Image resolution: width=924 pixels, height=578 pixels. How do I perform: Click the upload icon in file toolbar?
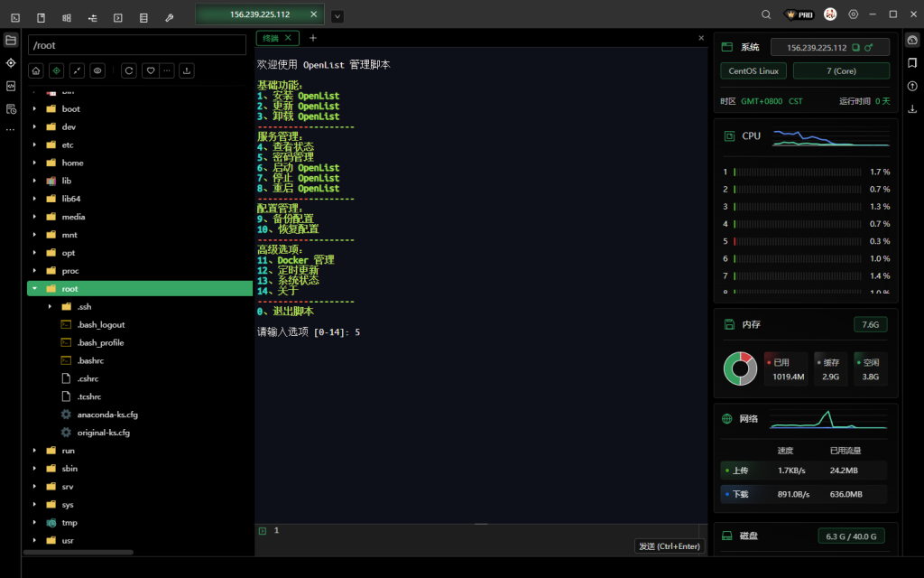[x=187, y=70]
